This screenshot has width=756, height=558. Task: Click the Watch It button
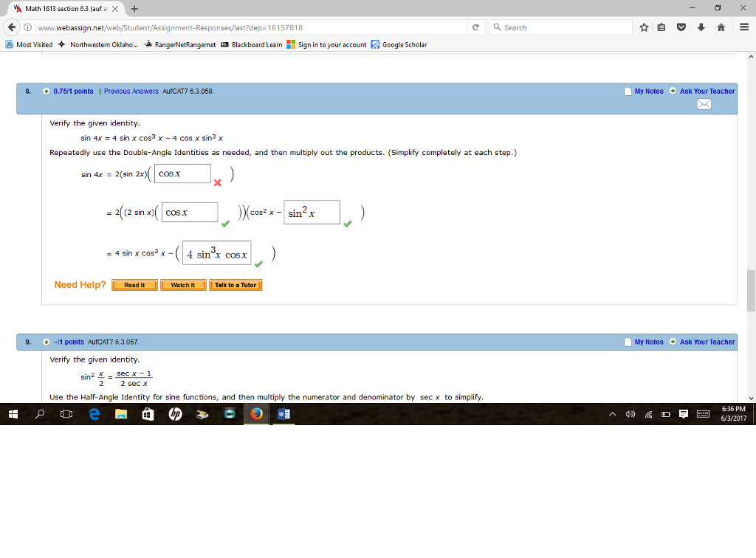coord(183,285)
